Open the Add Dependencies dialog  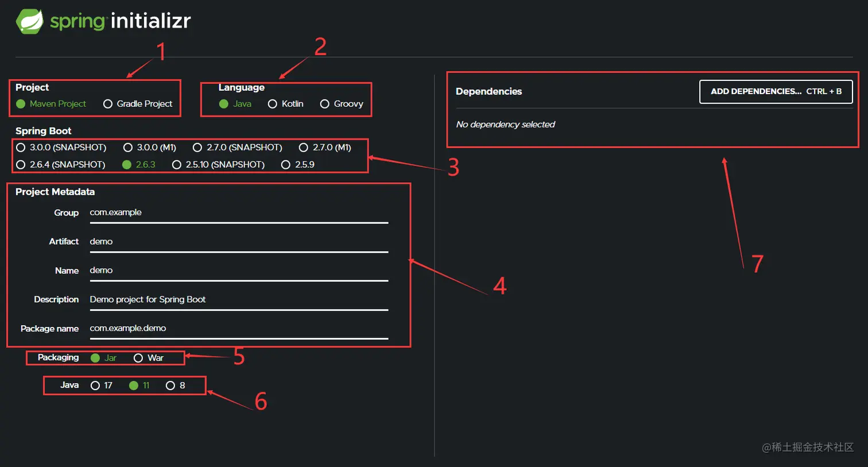(776, 91)
